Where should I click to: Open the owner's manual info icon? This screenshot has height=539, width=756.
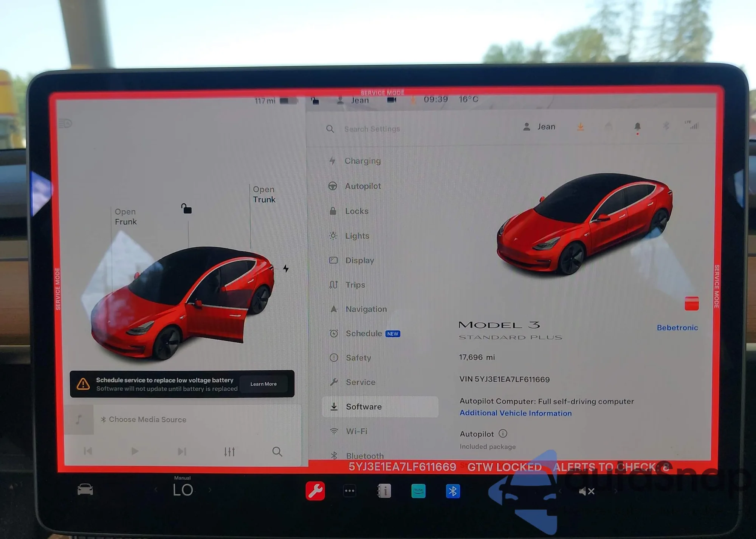click(x=384, y=491)
